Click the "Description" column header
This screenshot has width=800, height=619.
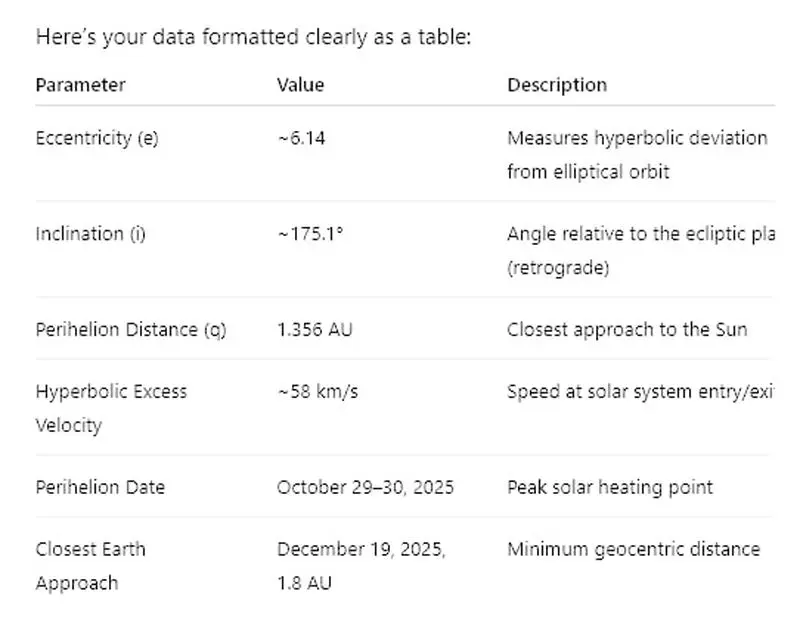pyautogui.click(x=557, y=85)
